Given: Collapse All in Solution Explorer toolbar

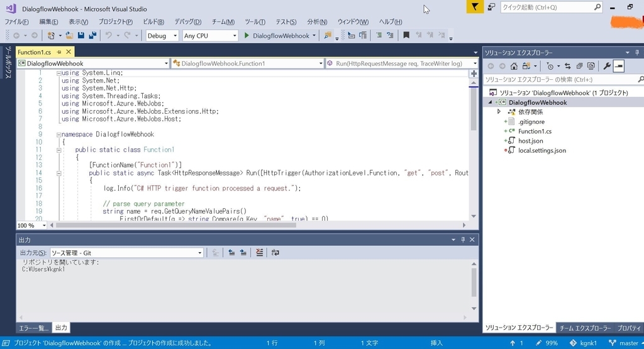Looking at the screenshot, I should [x=579, y=66].
